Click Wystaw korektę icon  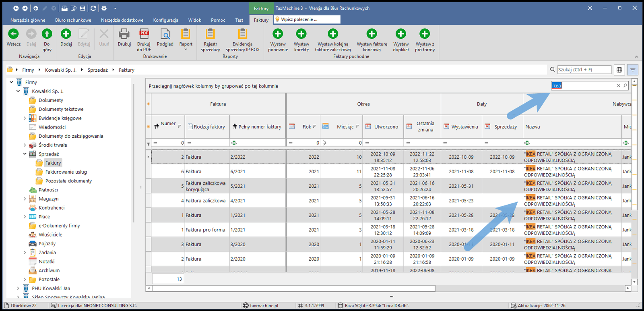click(301, 35)
